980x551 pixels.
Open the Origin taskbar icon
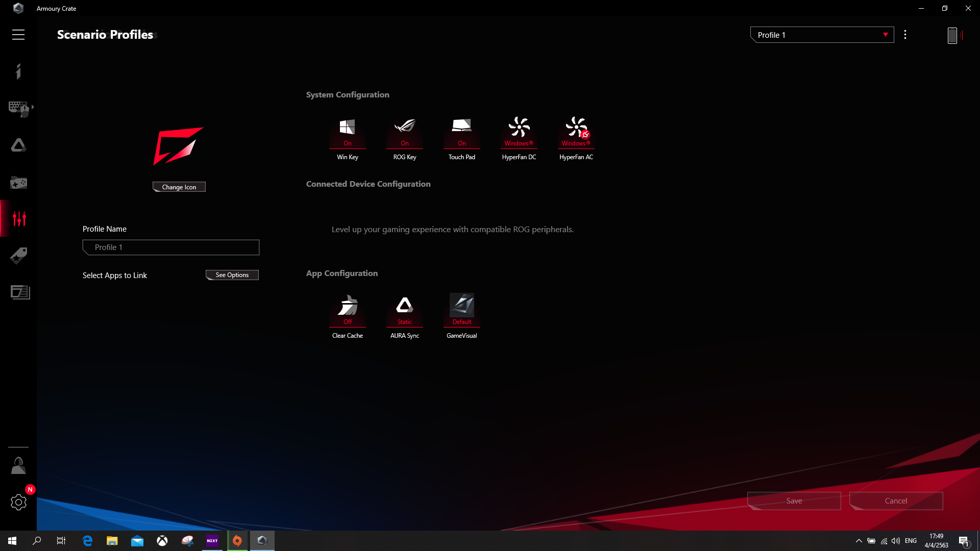tap(237, 541)
